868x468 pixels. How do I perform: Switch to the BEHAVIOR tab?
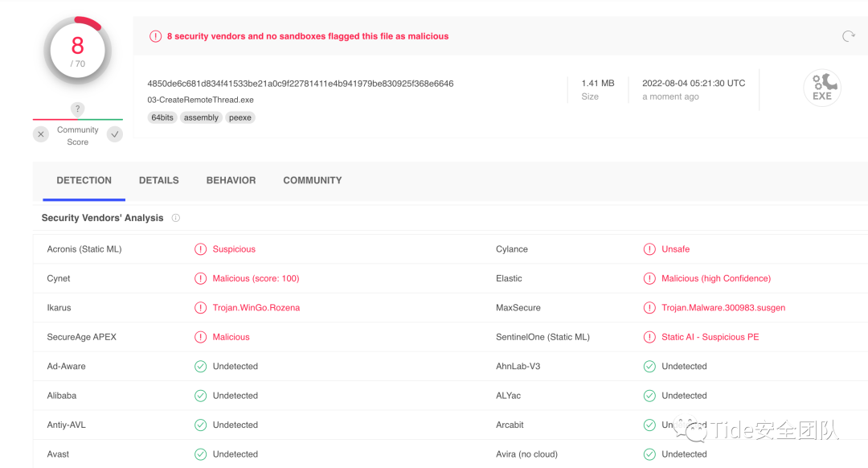231,181
